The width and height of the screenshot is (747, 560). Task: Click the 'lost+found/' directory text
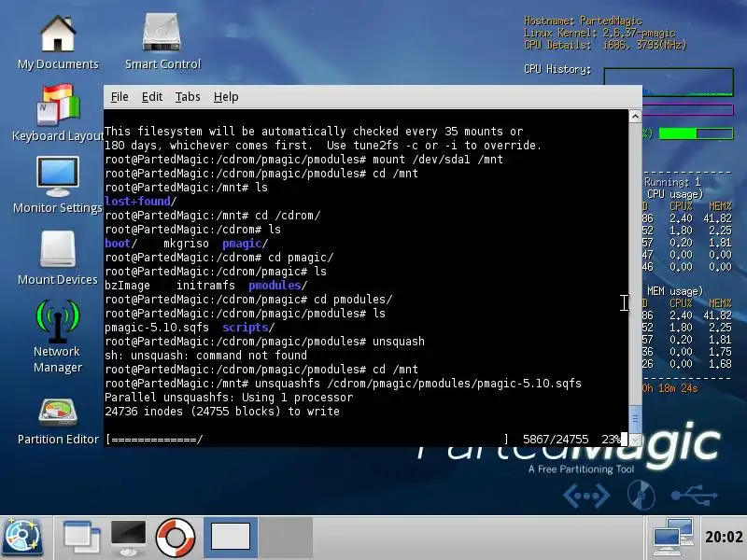(141, 202)
